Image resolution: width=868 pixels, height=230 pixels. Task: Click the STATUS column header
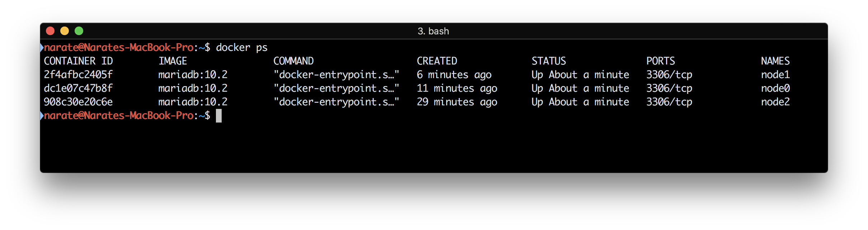[549, 61]
